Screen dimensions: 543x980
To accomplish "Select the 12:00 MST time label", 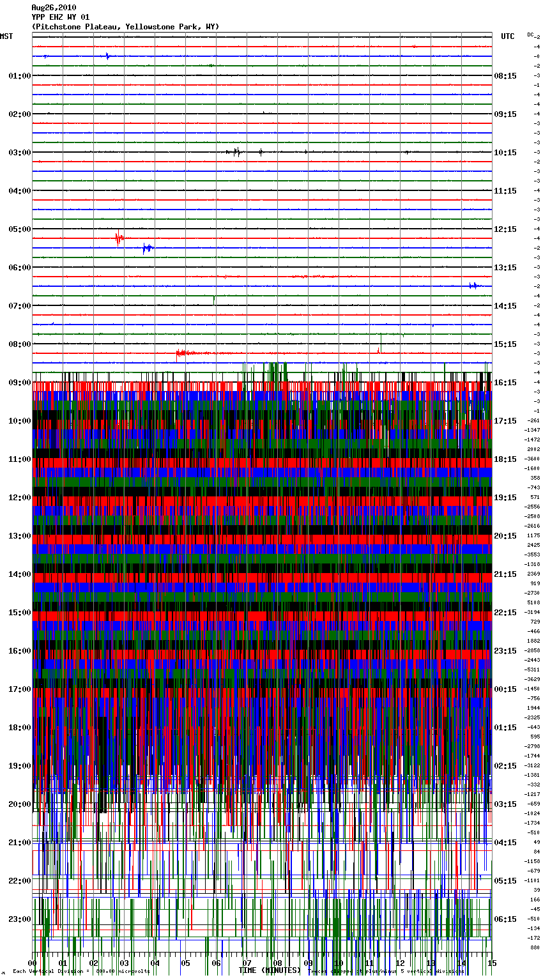I will tap(20, 498).
